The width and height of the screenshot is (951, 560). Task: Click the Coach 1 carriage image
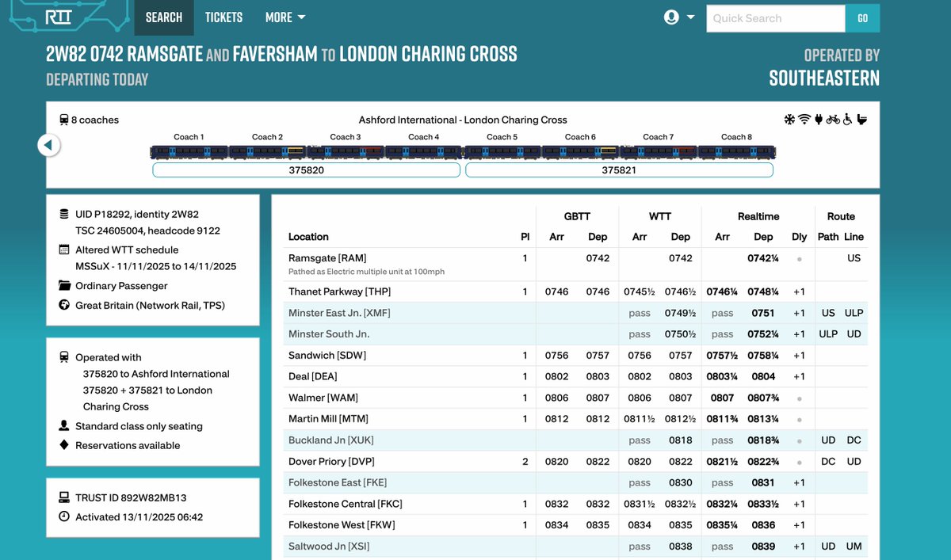click(x=189, y=151)
